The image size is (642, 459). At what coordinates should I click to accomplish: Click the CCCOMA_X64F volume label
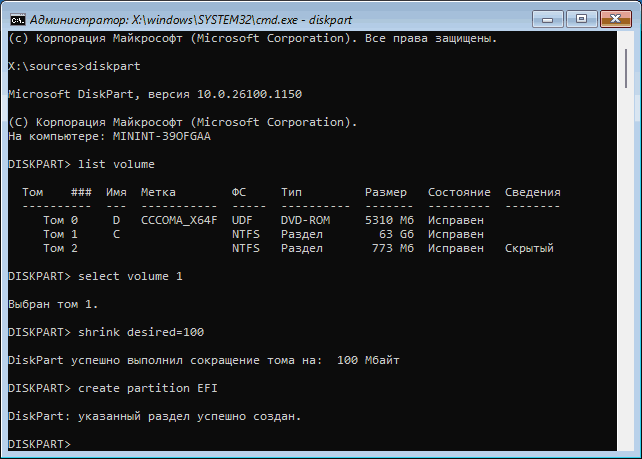(179, 219)
